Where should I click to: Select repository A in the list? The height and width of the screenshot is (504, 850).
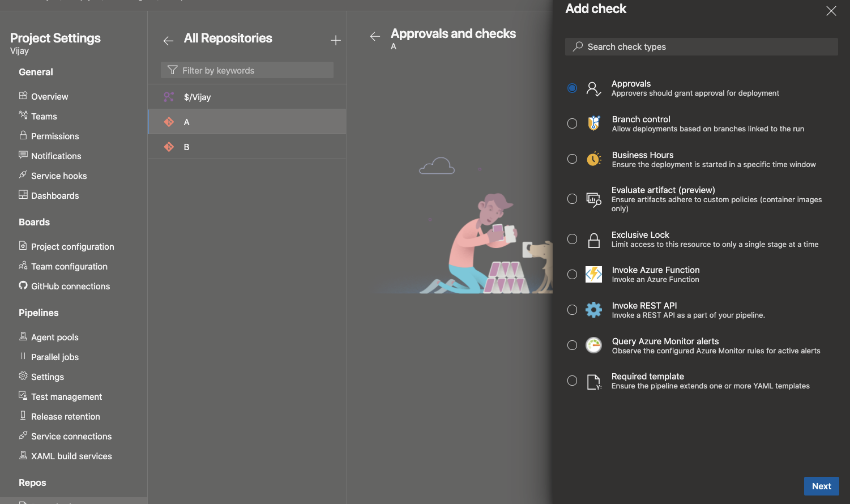[x=247, y=122]
